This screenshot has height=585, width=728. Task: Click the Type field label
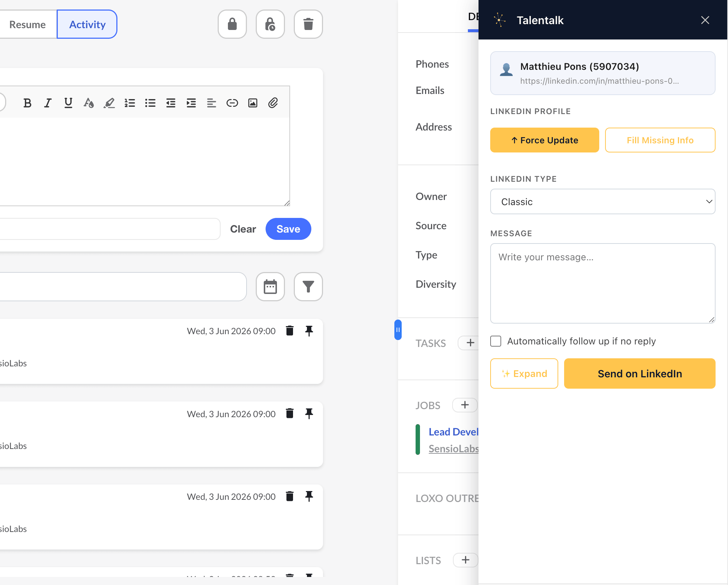pyautogui.click(x=426, y=255)
